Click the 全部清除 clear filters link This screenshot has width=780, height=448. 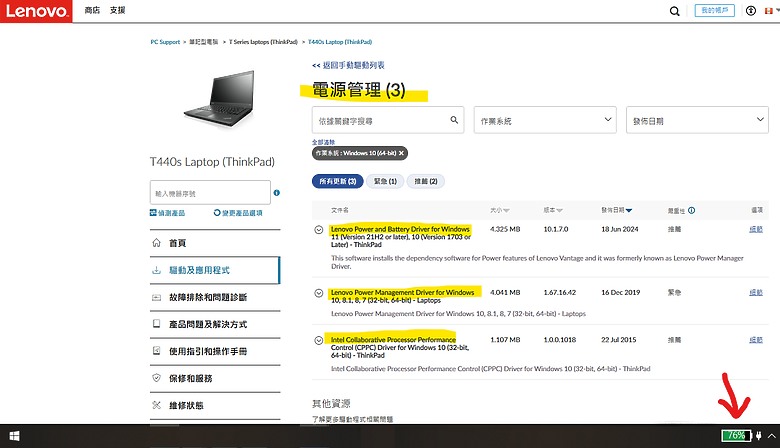(323, 142)
